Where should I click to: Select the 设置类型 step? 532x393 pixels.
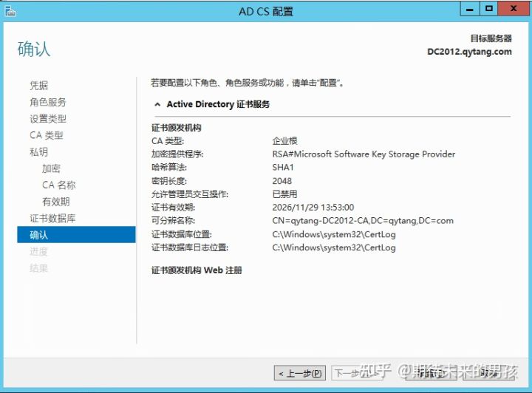click(x=48, y=118)
